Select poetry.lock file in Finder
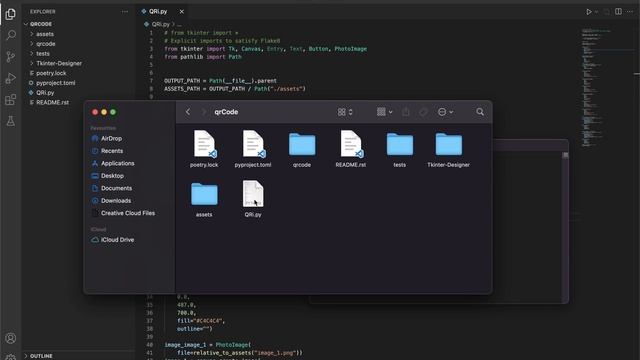Screen dimensions: 640x360 click(204, 149)
